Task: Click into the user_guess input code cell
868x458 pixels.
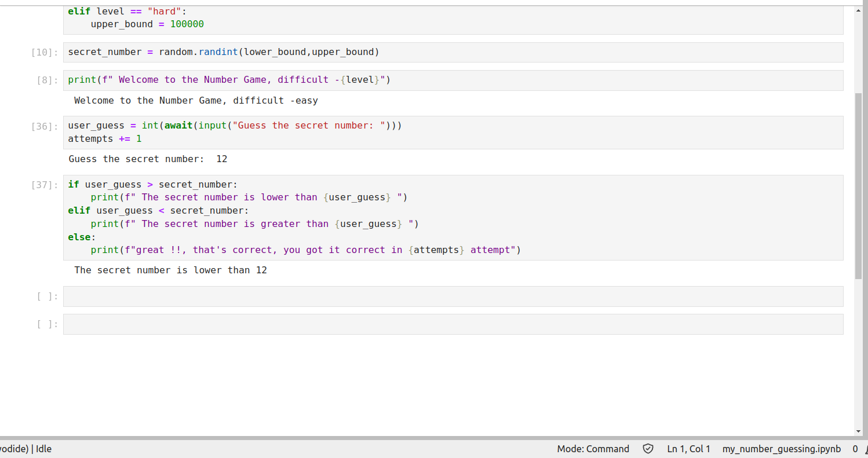Action: tap(452, 132)
